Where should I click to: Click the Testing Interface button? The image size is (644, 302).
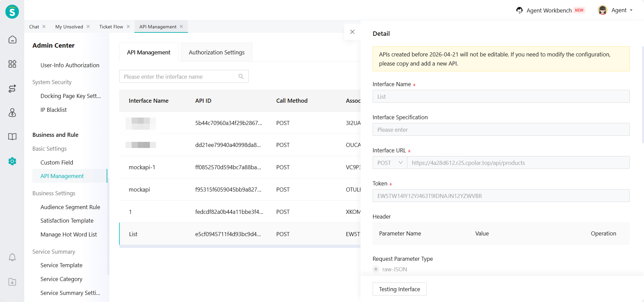click(399, 289)
